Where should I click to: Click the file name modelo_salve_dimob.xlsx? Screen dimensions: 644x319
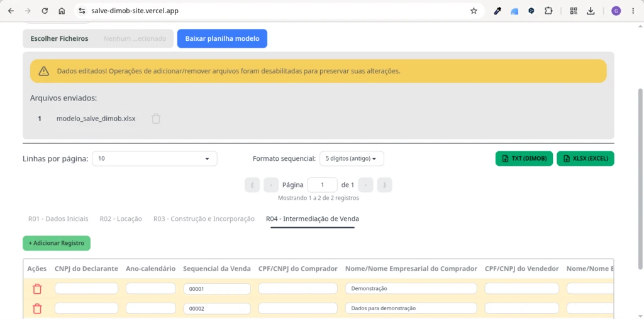pyautogui.click(x=96, y=119)
